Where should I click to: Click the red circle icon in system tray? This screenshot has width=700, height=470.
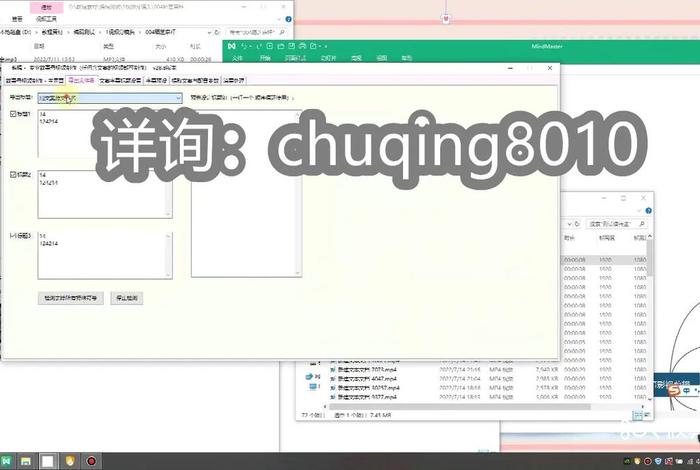tap(648, 461)
